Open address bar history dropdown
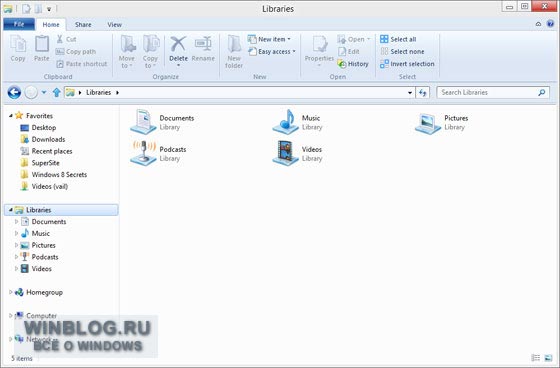 pos(410,93)
